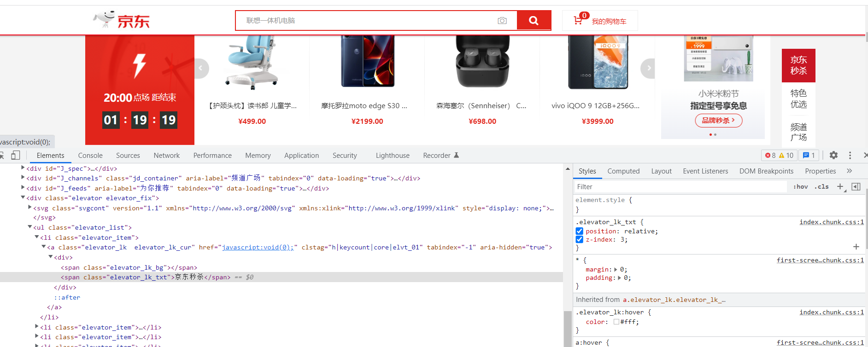
Task: Toggle the z-index: 3 checkbox
Action: [x=580, y=239]
